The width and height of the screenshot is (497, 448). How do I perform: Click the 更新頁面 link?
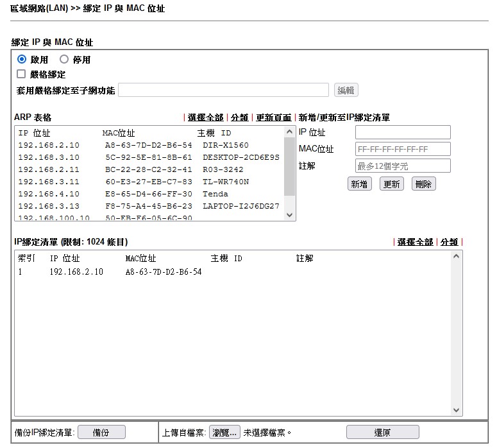coord(273,117)
